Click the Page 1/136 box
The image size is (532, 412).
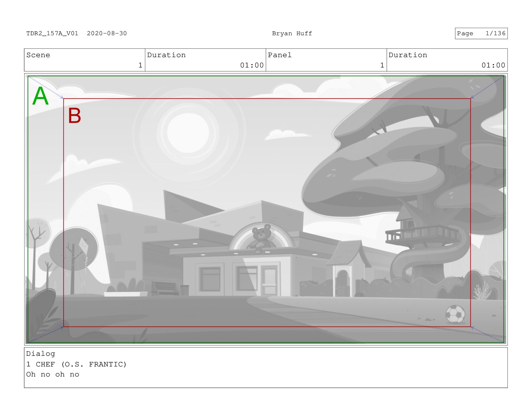(x=481, y=33)
